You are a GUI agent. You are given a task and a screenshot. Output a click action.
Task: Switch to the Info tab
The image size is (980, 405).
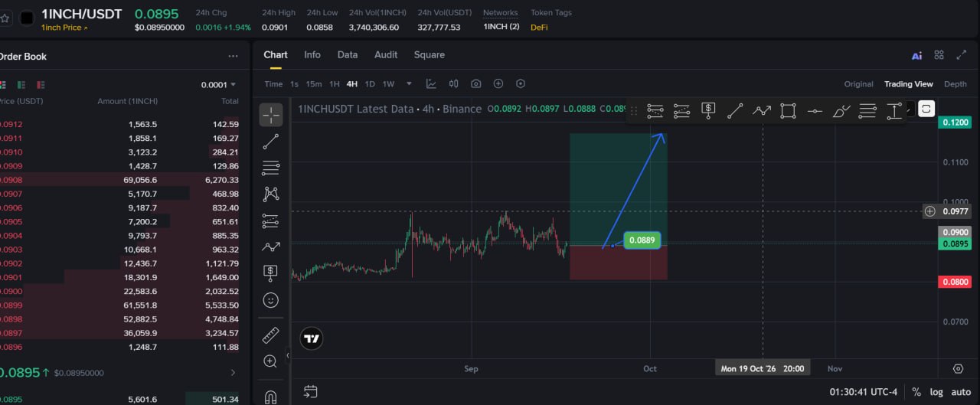pos(312,54)
